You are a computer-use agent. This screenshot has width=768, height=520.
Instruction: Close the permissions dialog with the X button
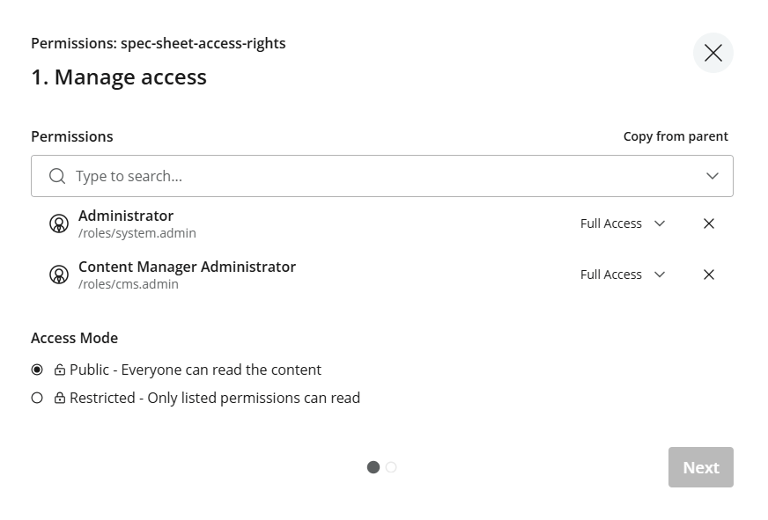coord(713,53)
